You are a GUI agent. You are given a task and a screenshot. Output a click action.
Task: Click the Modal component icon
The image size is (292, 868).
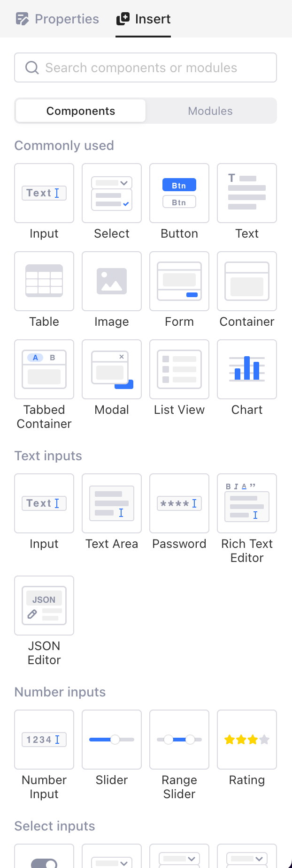[x=112, y=369]
